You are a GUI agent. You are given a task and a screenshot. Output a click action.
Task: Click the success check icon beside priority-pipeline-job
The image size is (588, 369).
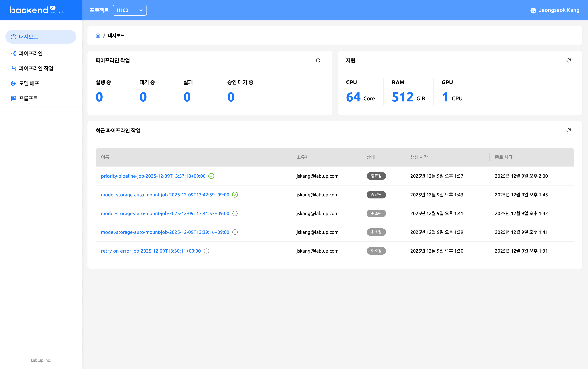pos(211,176)
